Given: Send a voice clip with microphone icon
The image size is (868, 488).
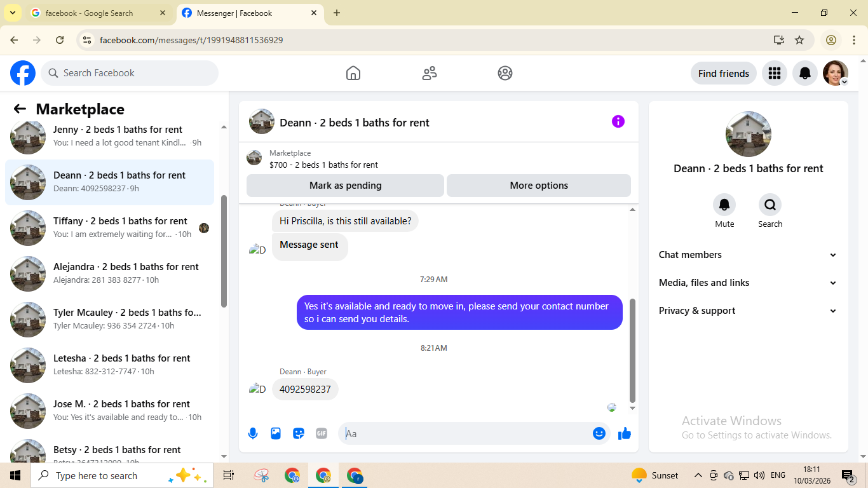Looking at the screenshot, I should pyautogui.click(x=253, y=433).
